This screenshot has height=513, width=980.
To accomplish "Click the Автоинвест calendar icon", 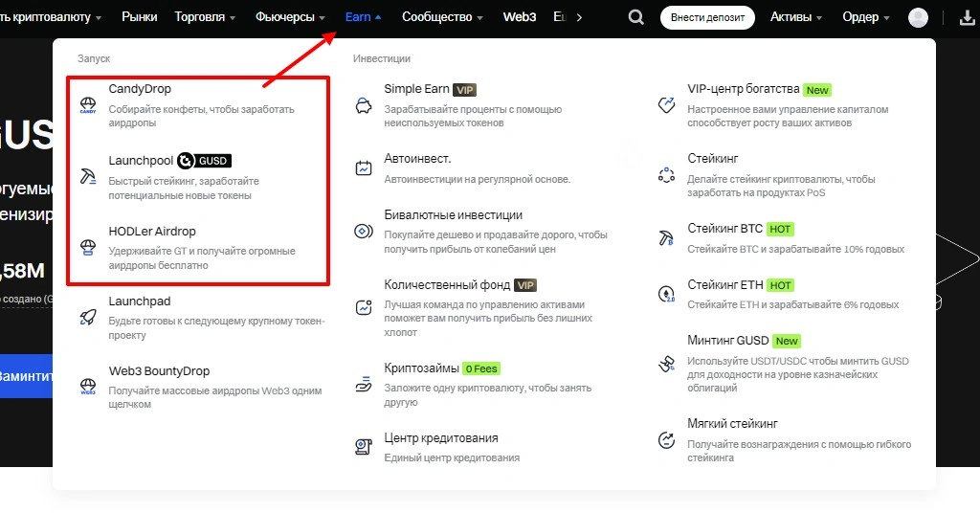I will click(x=364, y=168).
